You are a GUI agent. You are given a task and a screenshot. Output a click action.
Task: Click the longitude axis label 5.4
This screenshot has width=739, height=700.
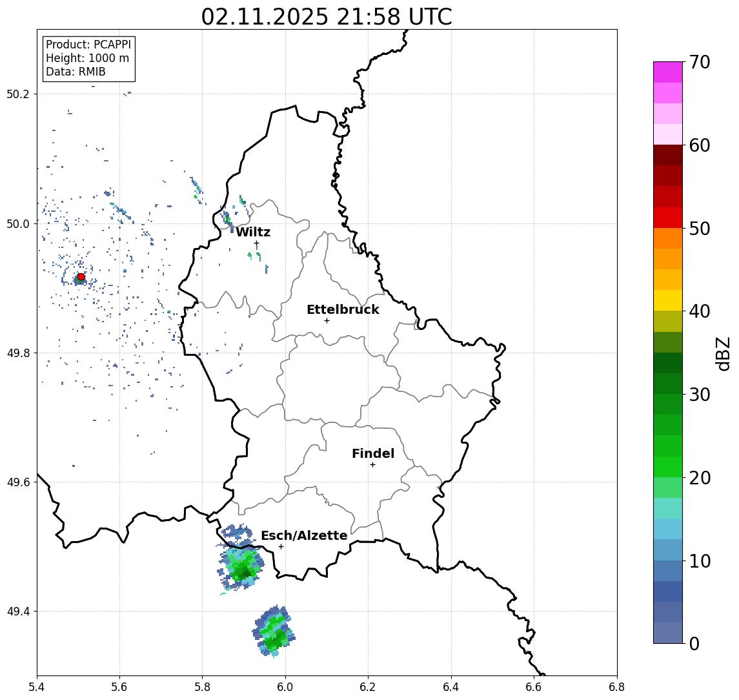[x=37, y=686]
